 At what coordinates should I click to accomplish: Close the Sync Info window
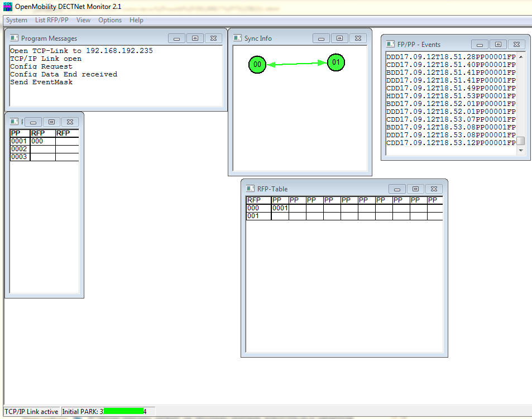pyautogui.click(x=358, y=38)
